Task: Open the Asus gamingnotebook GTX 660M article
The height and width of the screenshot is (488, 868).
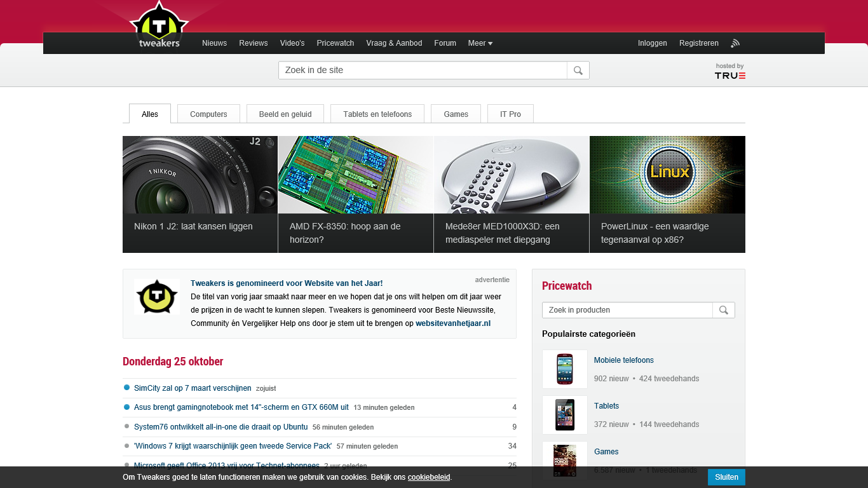Action: pyautogui.click(x=241, y=407)
